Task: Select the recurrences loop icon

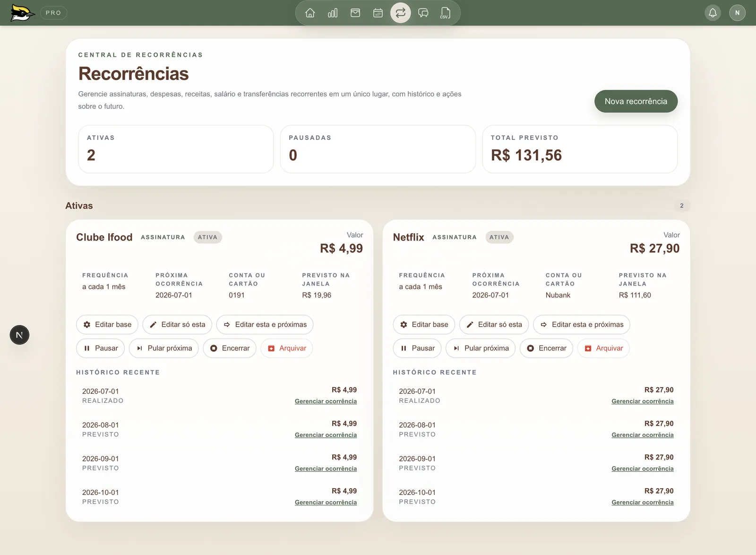Action: pos(401,13)
